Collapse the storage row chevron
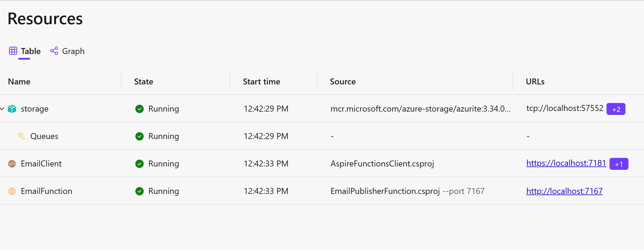Image resolution: width=644 pixels, height=250 pixels. tap(2, 109)
